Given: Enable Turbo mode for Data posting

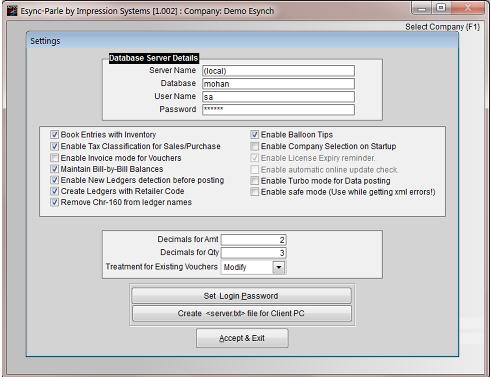Looking at the screenshot, I should [255, 181].
